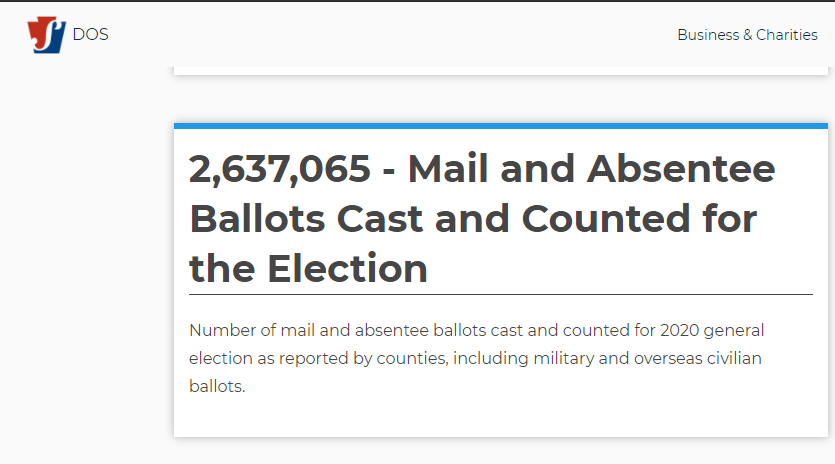This screenshot has height=464, width=835.
Task: Click the divider line under the heading
Action: click(501, 294)
